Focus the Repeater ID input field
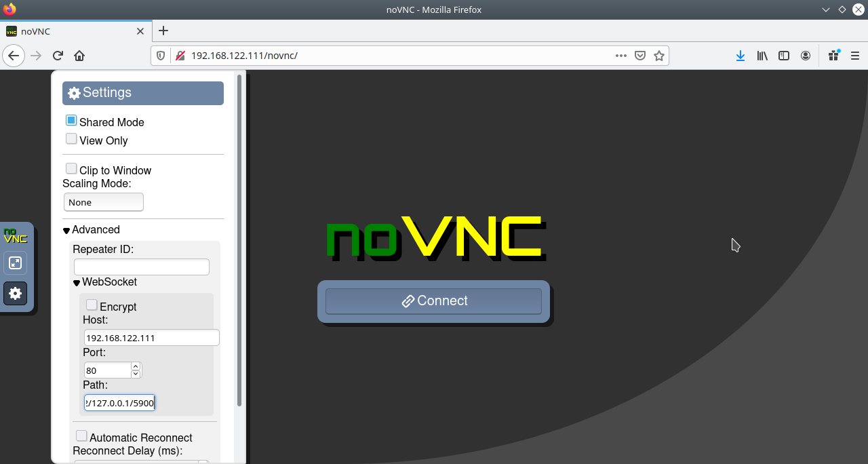868x464 pixels. point(142,267)
